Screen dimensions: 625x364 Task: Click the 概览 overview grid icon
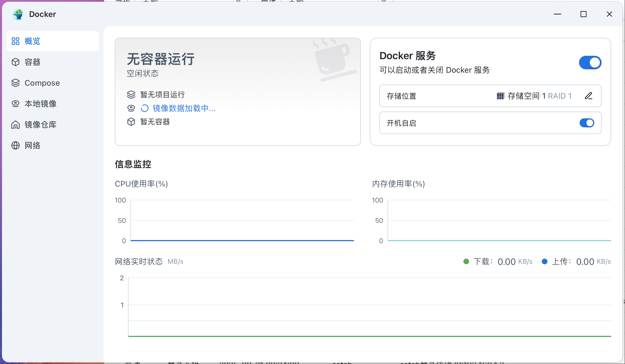pyautogui.click(x=16, y=41)
